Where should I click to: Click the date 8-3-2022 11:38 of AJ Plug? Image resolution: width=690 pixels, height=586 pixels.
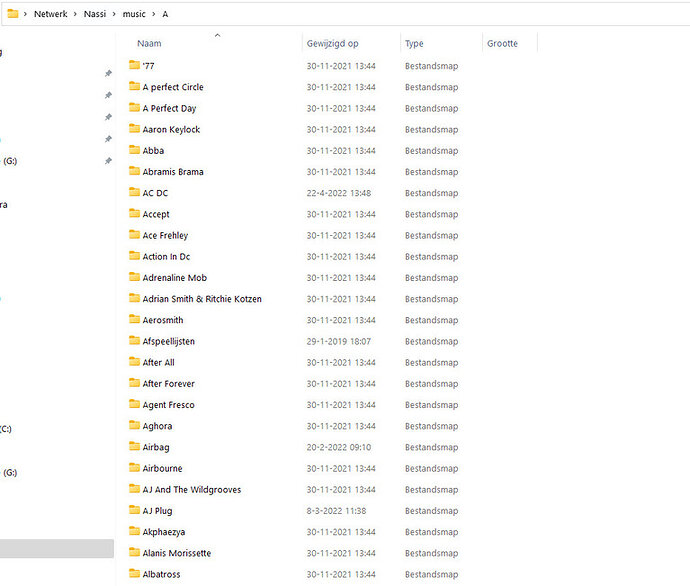click(x=336, y=510)
